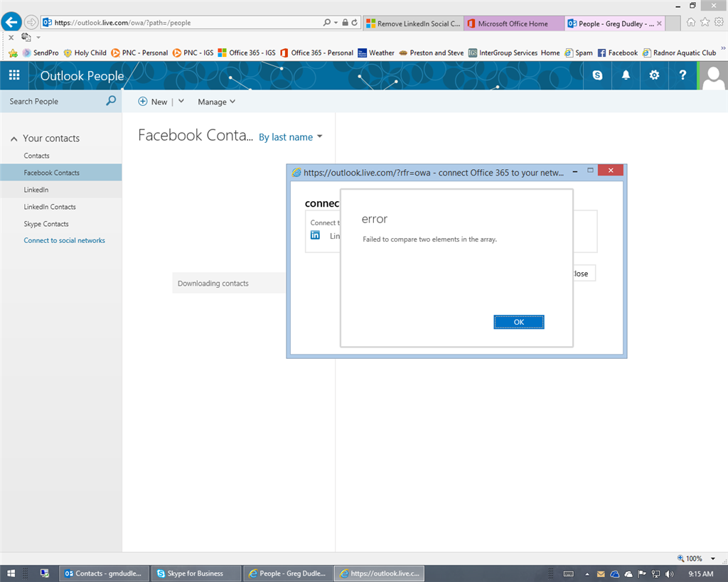Click the address bar lock icon
This screenshot has width=728, height=582.
[345, 22]
